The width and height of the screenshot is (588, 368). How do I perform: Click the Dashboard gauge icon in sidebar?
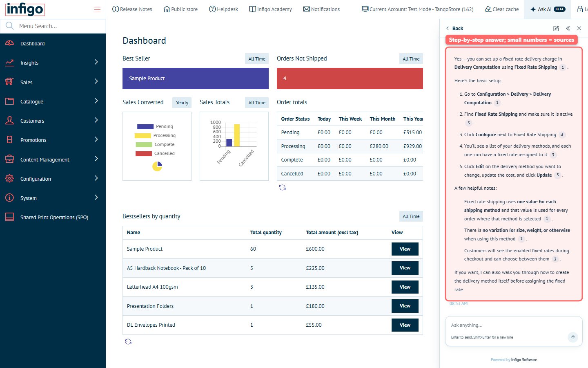[x=9, y=43]
